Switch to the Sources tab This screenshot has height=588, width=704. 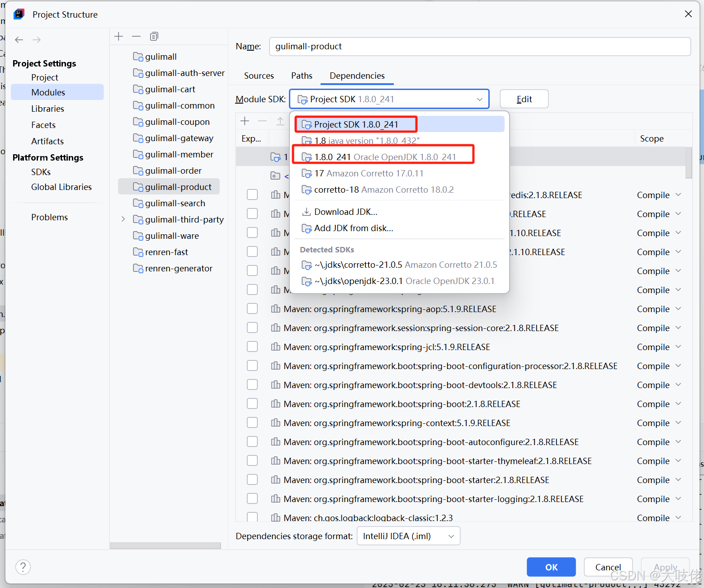click(259, 76)
